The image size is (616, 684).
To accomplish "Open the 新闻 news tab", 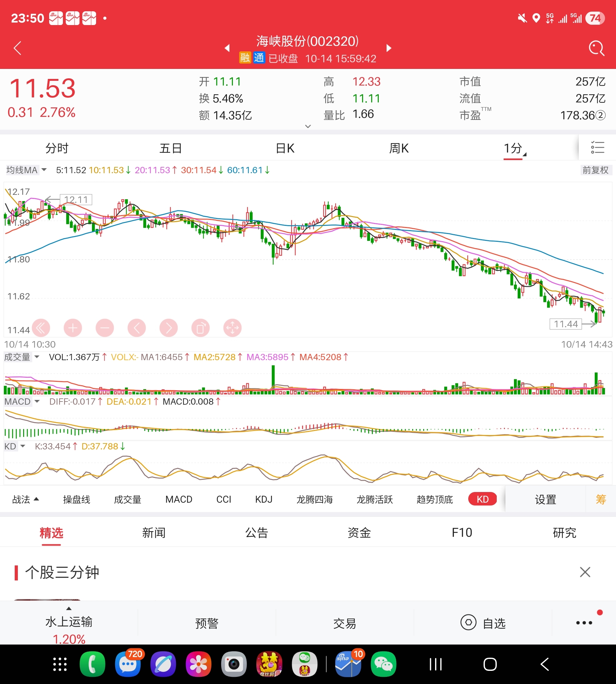I will click(x=154, y=533).
